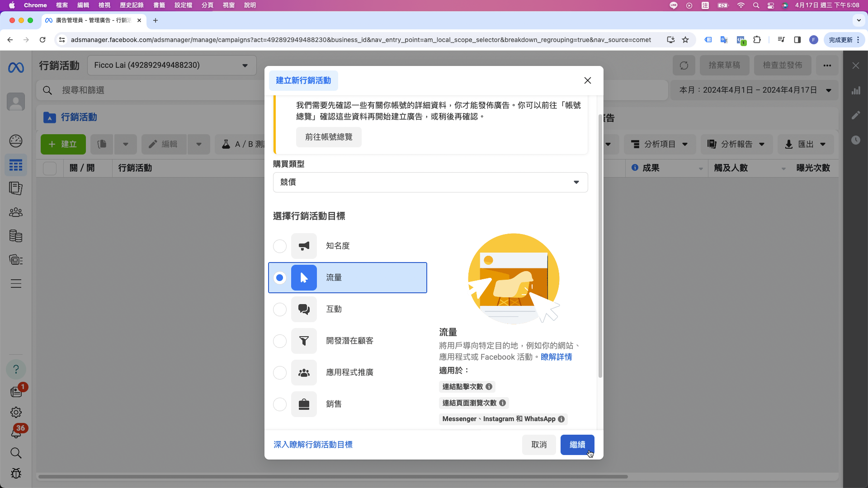The height and width of the screenshot is (488, 868).
Task: Expand the 分析項目 dropdown
Action: (x=660, y=144)
